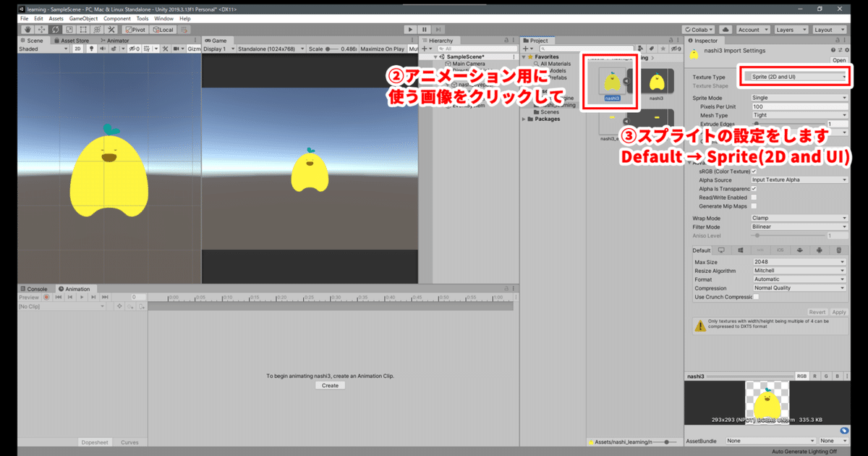Play the animation clip
868x456 pixels.
click(82, 297)
